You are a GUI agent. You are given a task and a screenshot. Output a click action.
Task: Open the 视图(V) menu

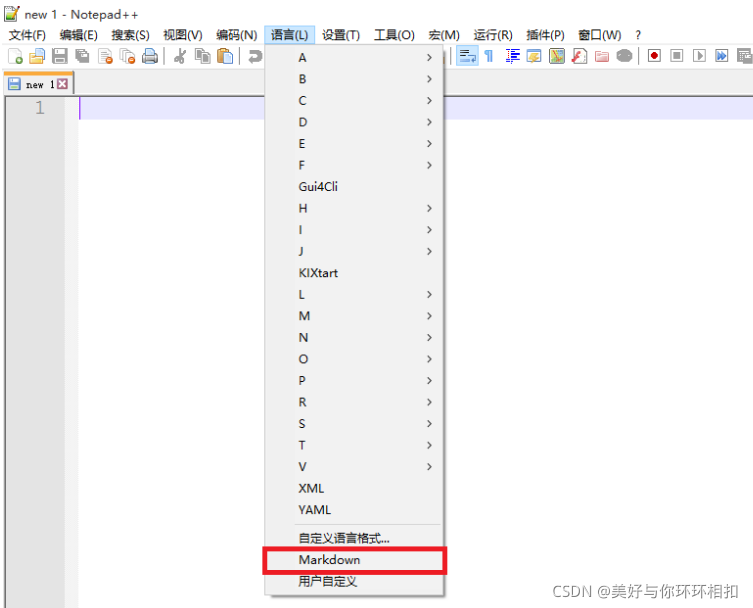[x=182, y=35]
